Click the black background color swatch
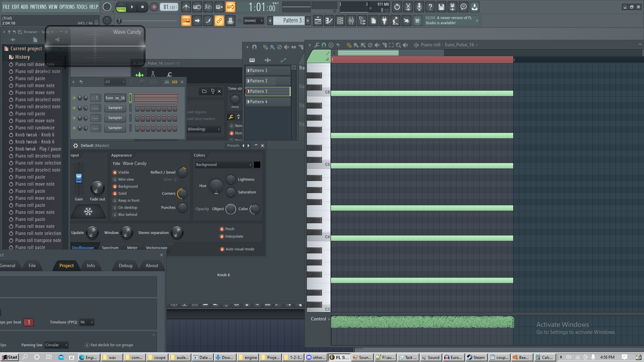 point(257,165)
